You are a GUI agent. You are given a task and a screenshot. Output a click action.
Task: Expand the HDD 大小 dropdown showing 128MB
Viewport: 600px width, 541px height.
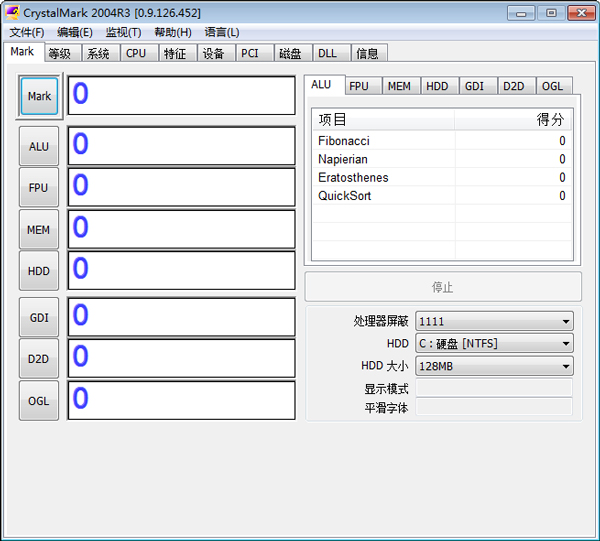(494, 366)
